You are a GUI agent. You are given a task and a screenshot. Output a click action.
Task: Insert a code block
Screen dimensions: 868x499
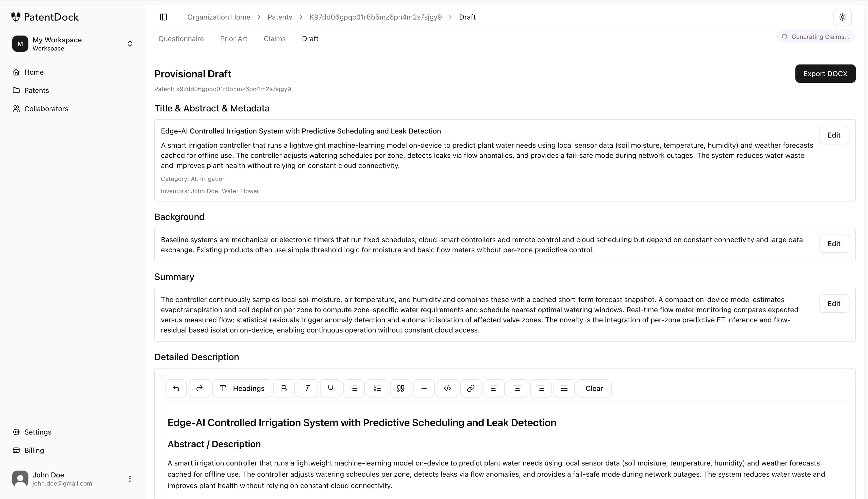[447, 388]
